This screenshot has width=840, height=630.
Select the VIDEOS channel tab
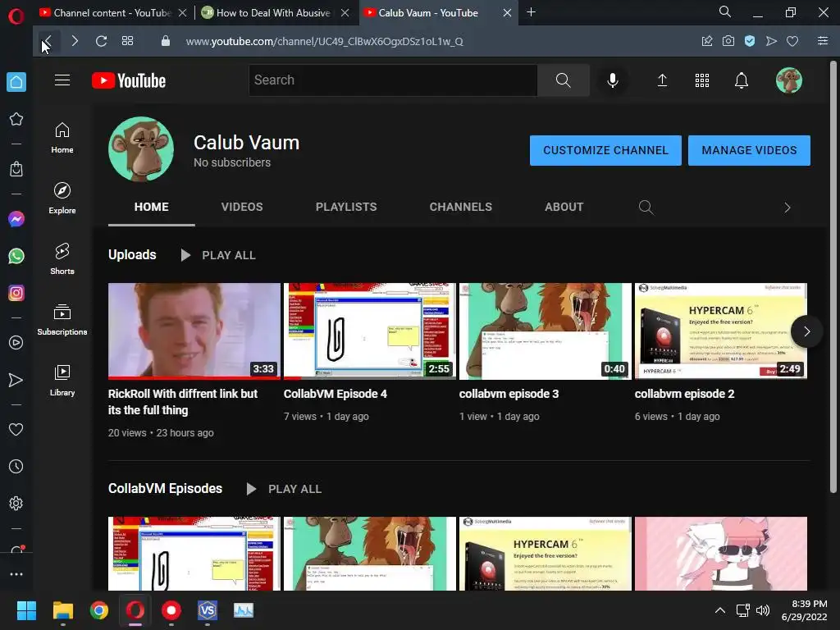(242, 208)
